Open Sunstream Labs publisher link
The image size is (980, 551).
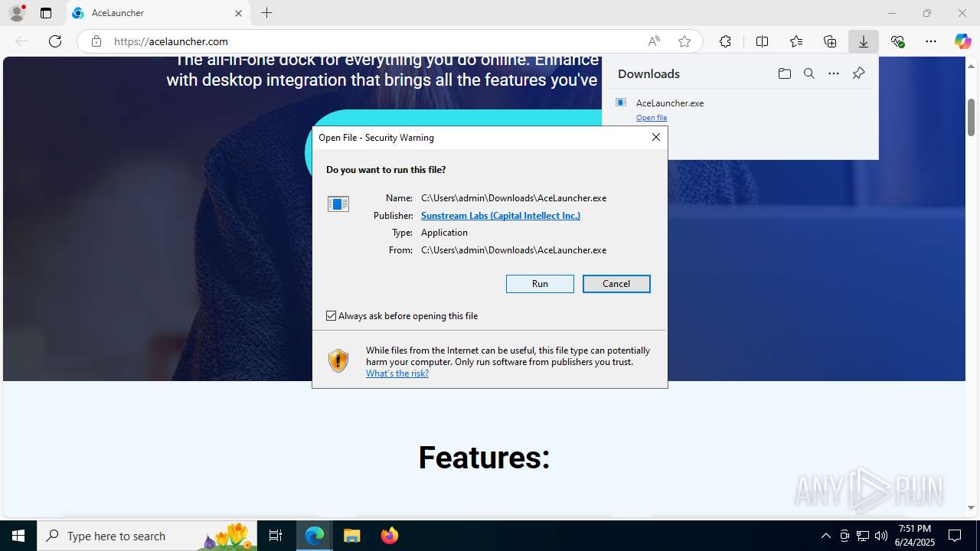[501, 216]
